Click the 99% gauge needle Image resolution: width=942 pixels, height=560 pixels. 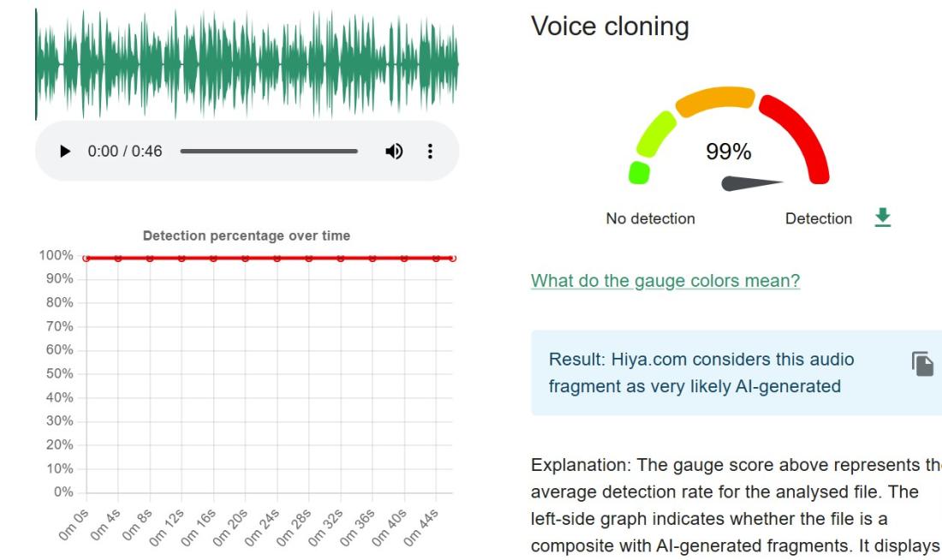751,183
